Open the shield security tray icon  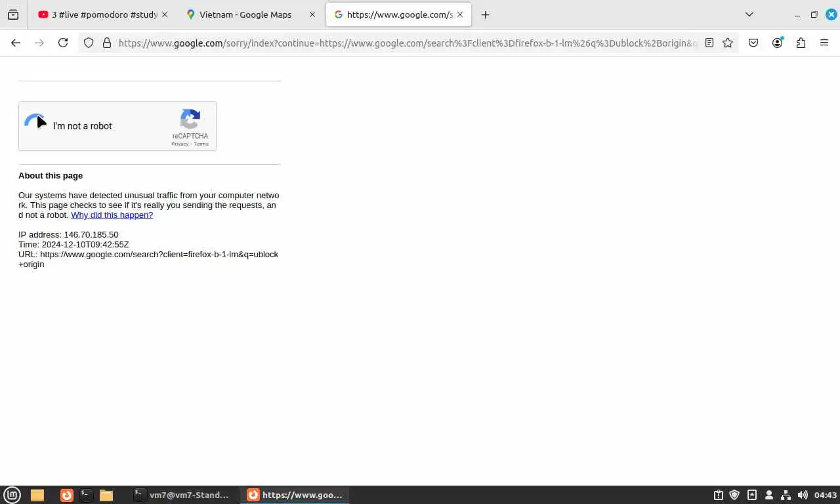(x=735, y=495)
